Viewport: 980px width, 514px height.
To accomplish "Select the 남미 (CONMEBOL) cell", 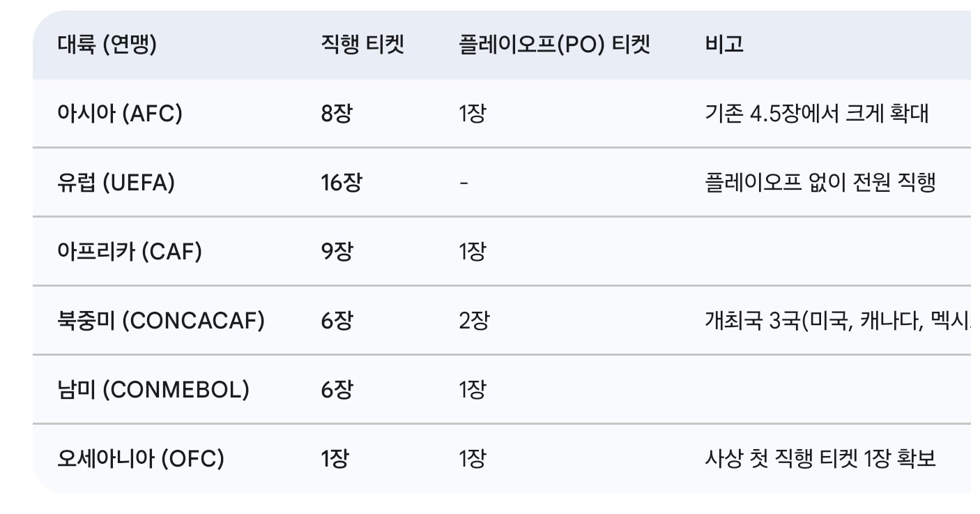I will (153, 389).
